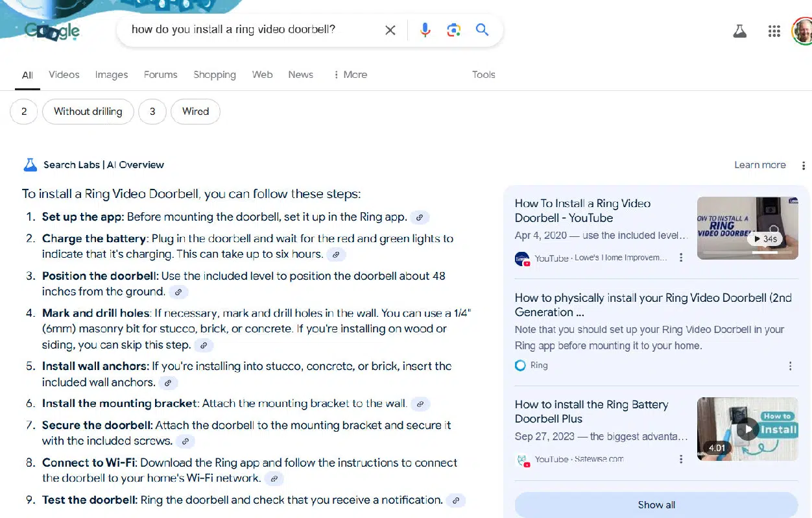Click the Google logo

tap(52, 31)
